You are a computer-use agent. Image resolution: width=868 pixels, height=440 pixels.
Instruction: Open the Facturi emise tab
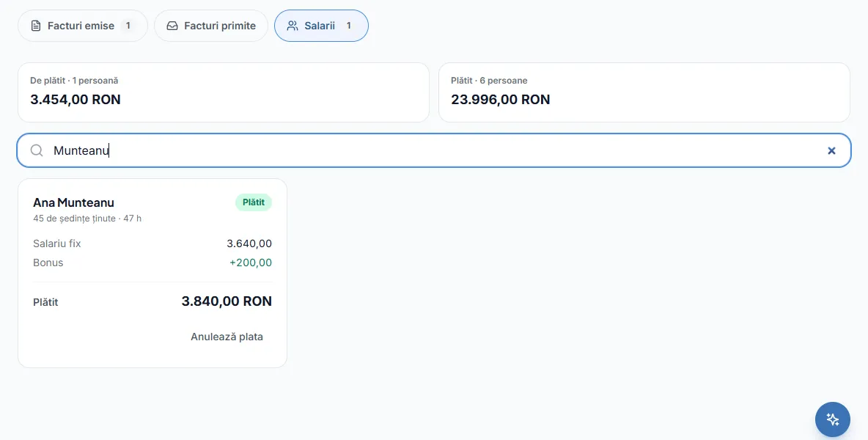[83, 26]
